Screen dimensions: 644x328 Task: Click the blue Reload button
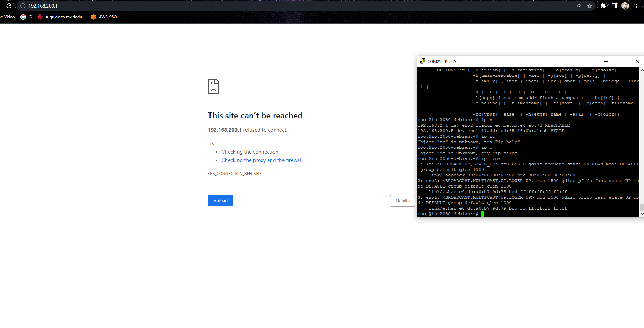(x=221, y=201)
